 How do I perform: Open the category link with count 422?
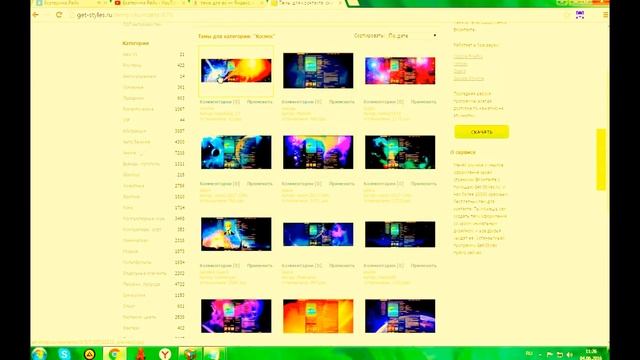click(x=132, y=65)
